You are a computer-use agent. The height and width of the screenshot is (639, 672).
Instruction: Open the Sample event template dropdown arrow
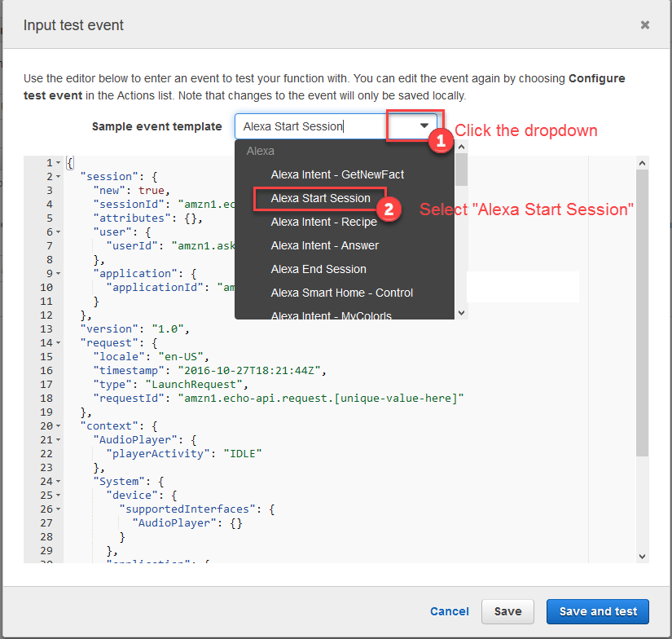pyautogui.click(x=424, y=126)
